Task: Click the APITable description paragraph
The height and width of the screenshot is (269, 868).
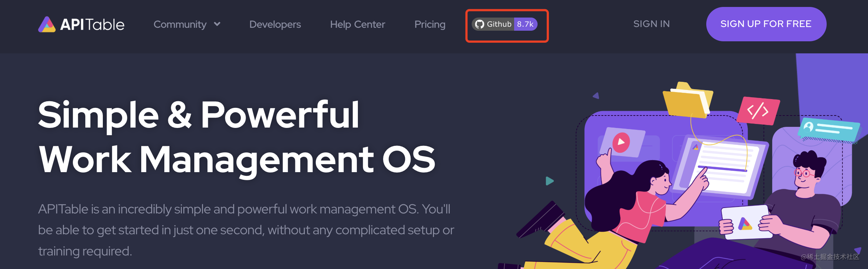Action: point(246,230)
